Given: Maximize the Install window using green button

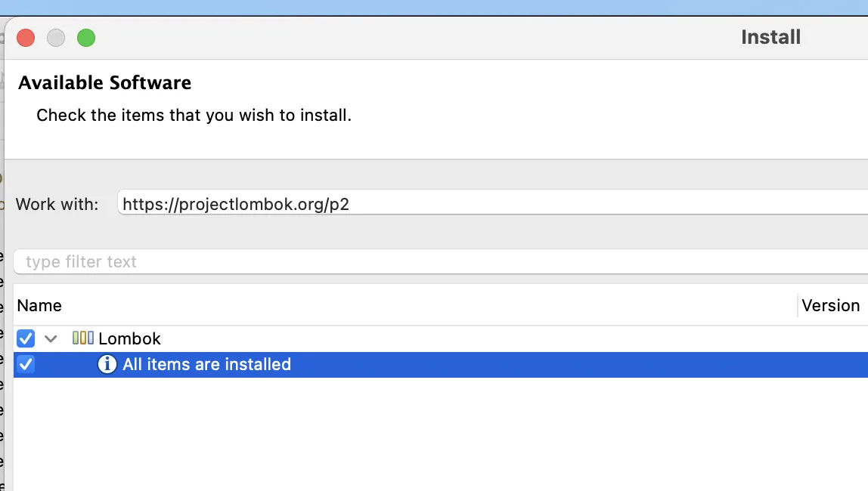Looking at the screenshot, I should click(86, 37).
